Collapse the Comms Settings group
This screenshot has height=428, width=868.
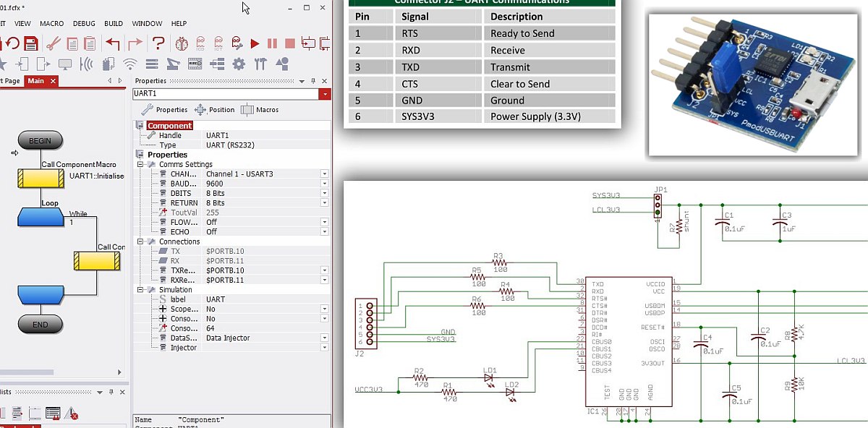142,164
